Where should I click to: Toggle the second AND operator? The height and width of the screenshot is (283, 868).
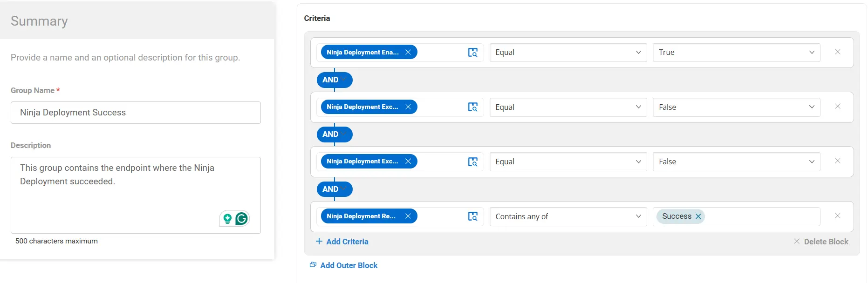pyautogui.click(x=335, y=135)
